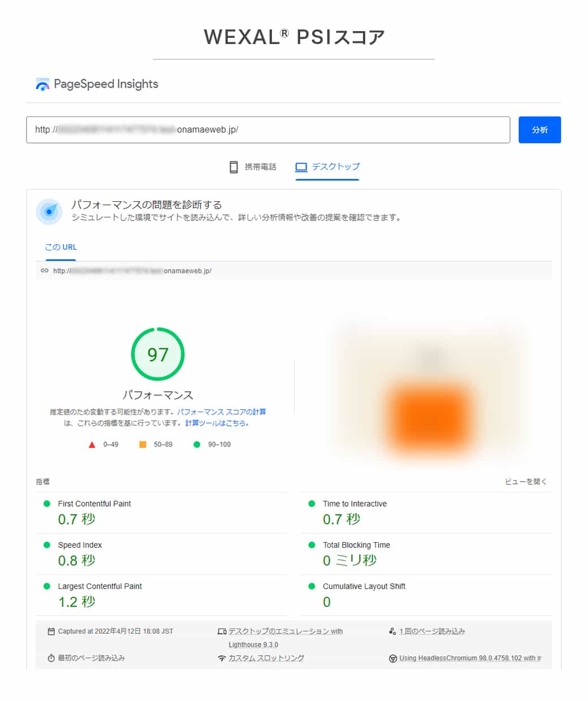Viewport: 588px width, 701px height.
Task: Click the green dot beside Speed Index
Action: pos(47,545)
